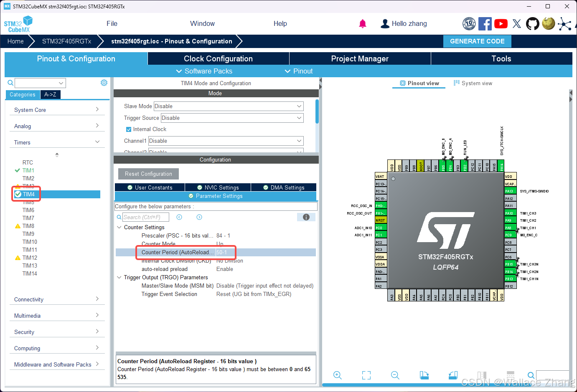Rotate the chip clockwise
The image size is (577, 392).
[x=424, y=375]
